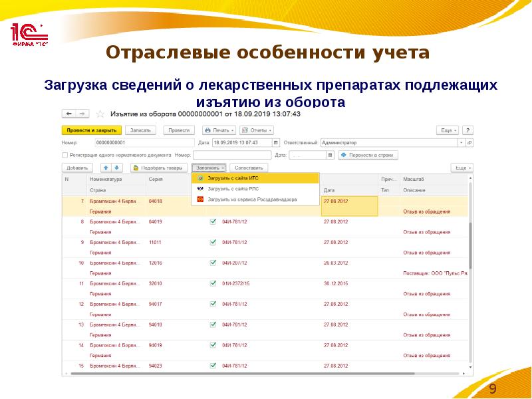Uncheck row 11's checkbox for 01И-2372/15
532x399 pixels.
(x=214, y=282)
